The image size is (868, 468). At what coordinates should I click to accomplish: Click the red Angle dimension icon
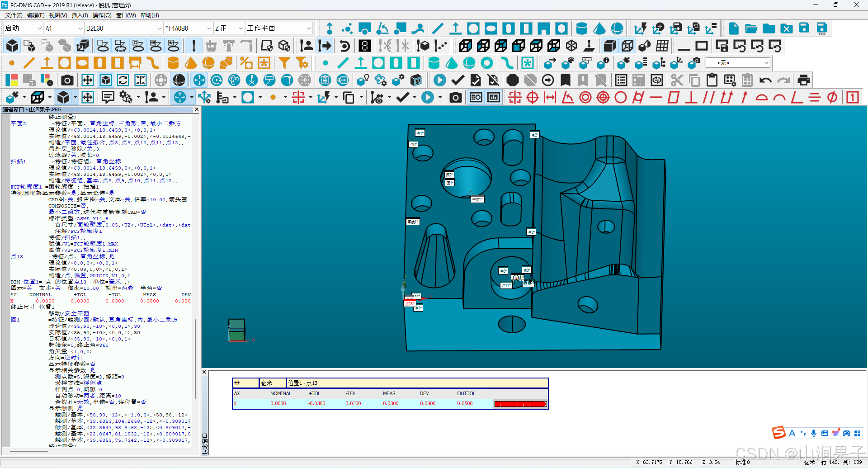[568, 97]
